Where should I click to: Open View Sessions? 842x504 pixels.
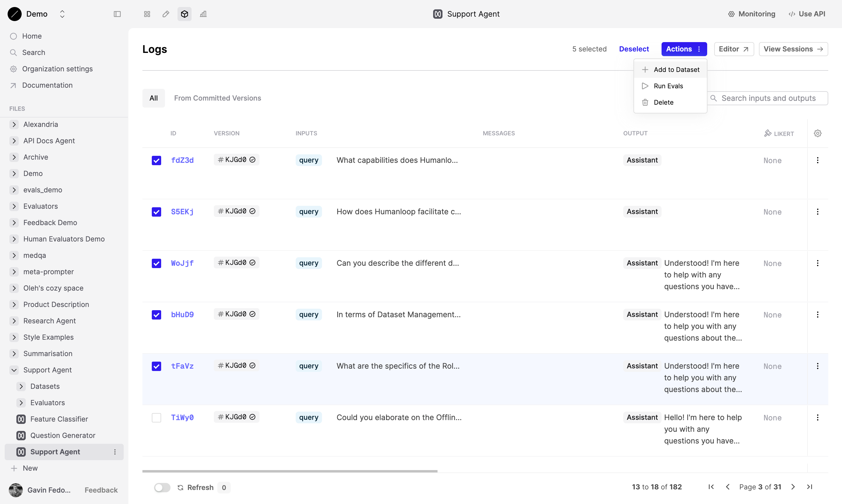793,49
